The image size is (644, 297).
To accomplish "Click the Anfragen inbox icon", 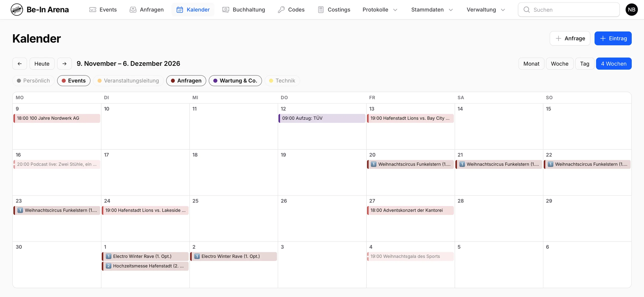I will point(133,10).
